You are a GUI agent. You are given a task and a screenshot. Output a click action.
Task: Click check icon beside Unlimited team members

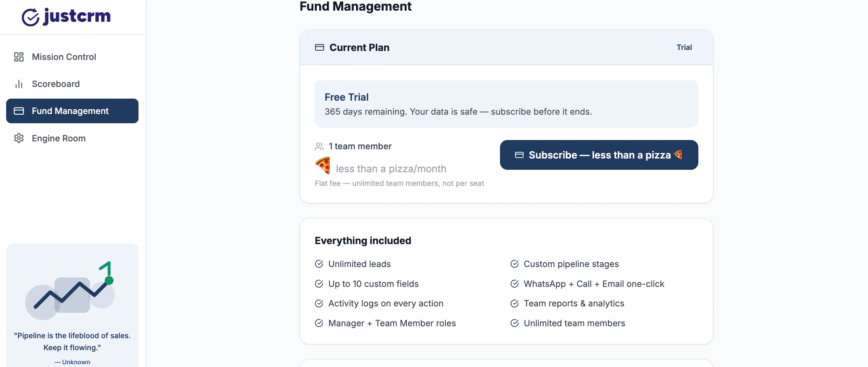[515, 323]
